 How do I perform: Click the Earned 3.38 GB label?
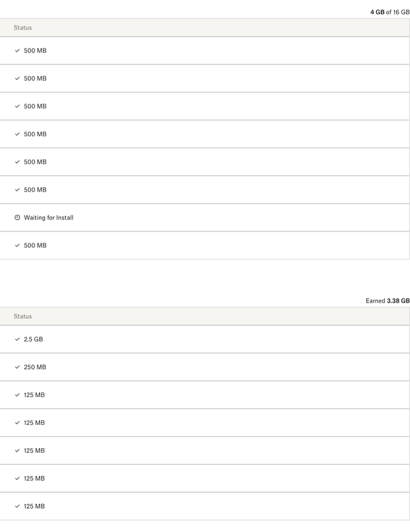[x=387, y=301]
